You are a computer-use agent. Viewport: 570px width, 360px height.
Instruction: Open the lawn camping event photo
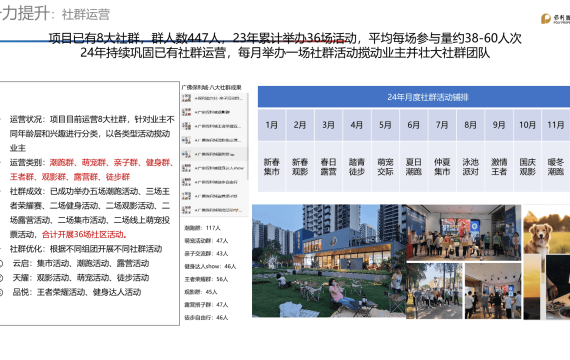pos(329,261)
